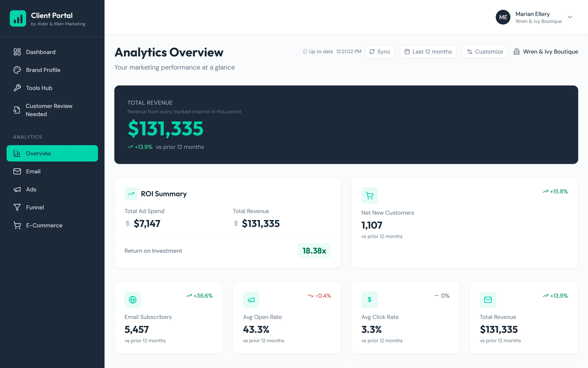Click the 43.3% Avg Open Rate value
The image size is (588, 368).
pos(256,330)
